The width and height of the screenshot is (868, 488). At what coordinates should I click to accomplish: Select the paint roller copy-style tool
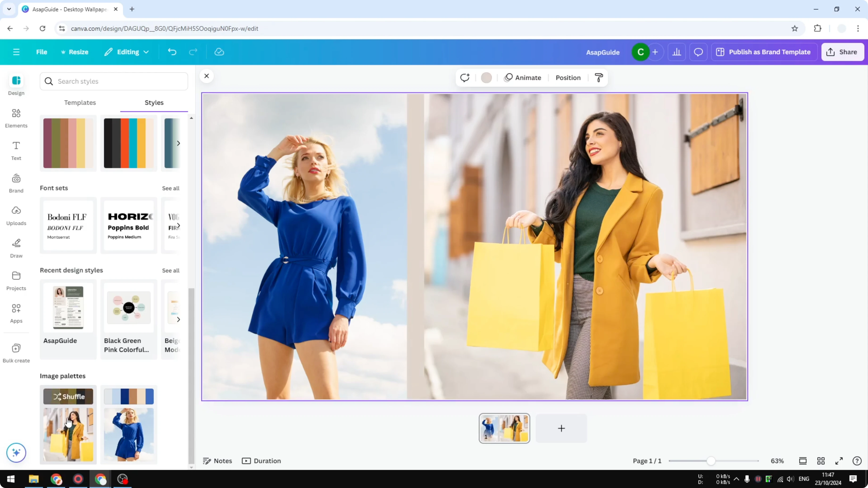click(598, 78)
